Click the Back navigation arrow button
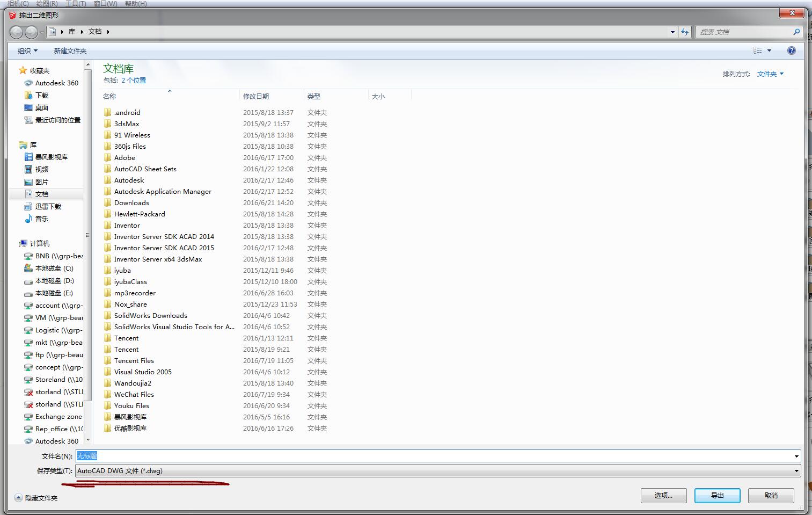This screenshot has width=812, height=515. [17, 32]
